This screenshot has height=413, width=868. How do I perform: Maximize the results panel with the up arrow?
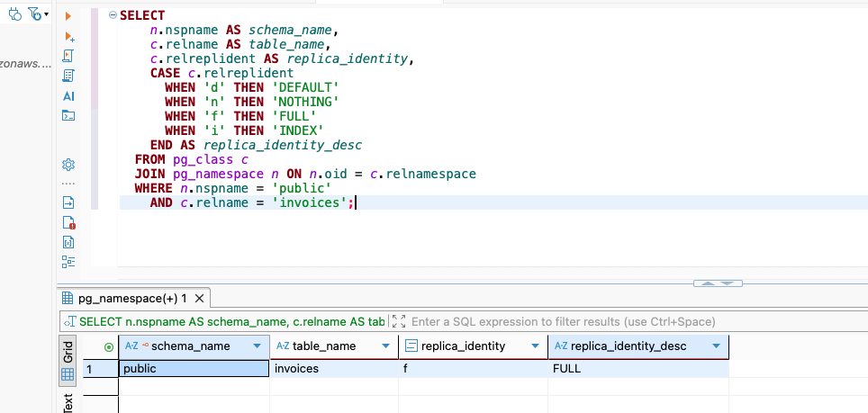(707, 283)
